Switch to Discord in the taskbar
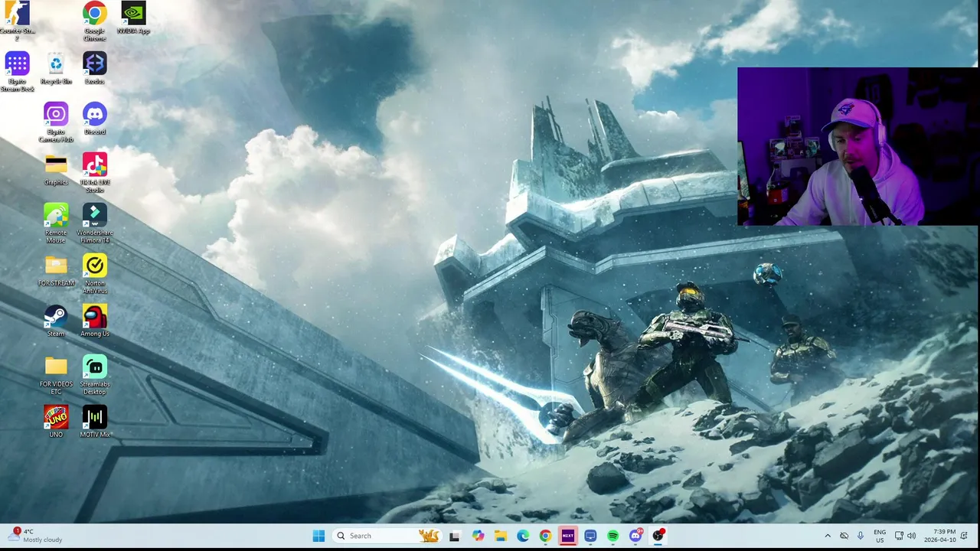The width and height of the screenshot is (980, 551). tap(635, 536)
